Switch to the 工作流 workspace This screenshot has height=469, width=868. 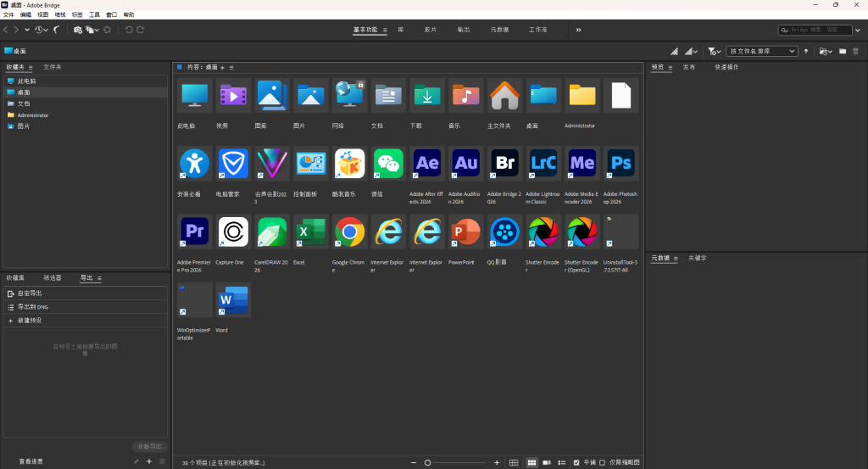(537, 30)
